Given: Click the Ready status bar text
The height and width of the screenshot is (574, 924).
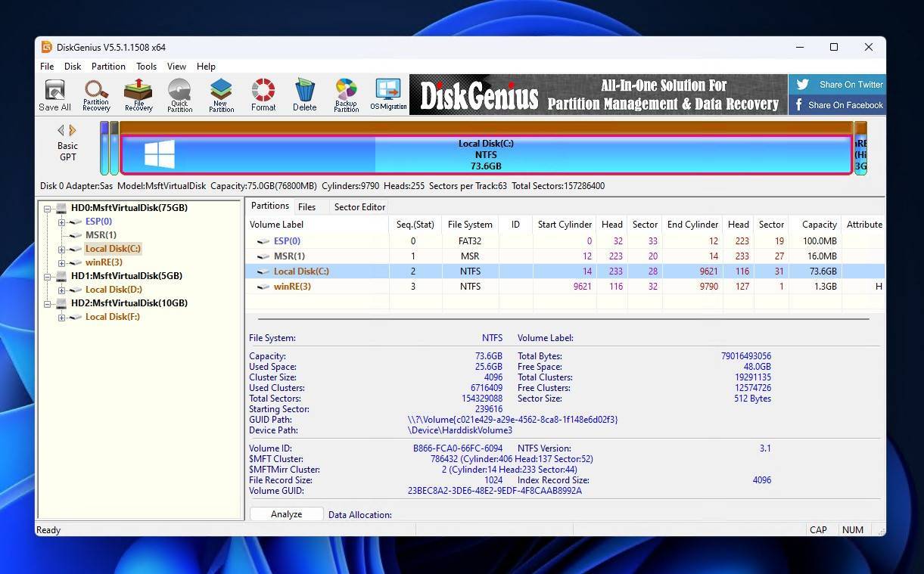Looking at the screenshot, I should (x=48, y=530).
